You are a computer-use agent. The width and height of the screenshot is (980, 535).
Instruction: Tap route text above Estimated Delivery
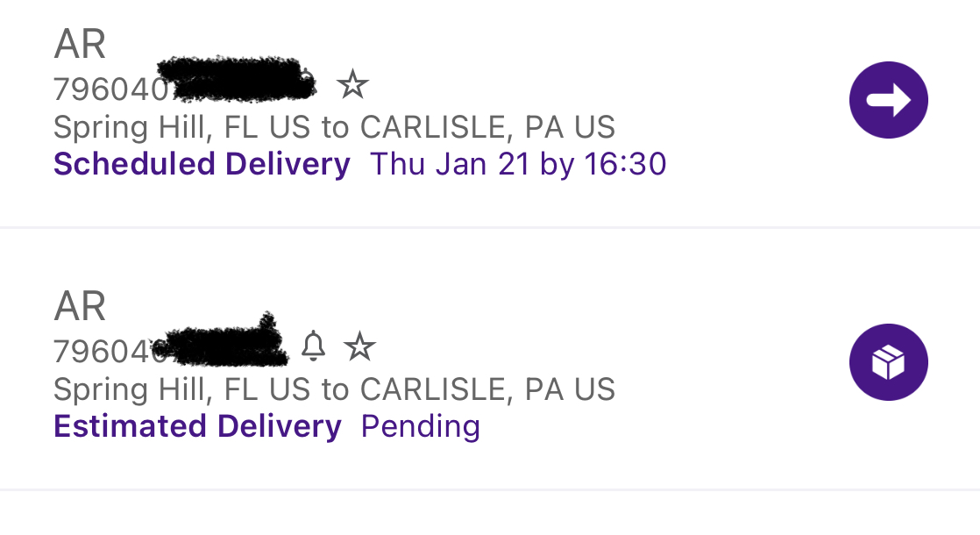coord(334,389)
